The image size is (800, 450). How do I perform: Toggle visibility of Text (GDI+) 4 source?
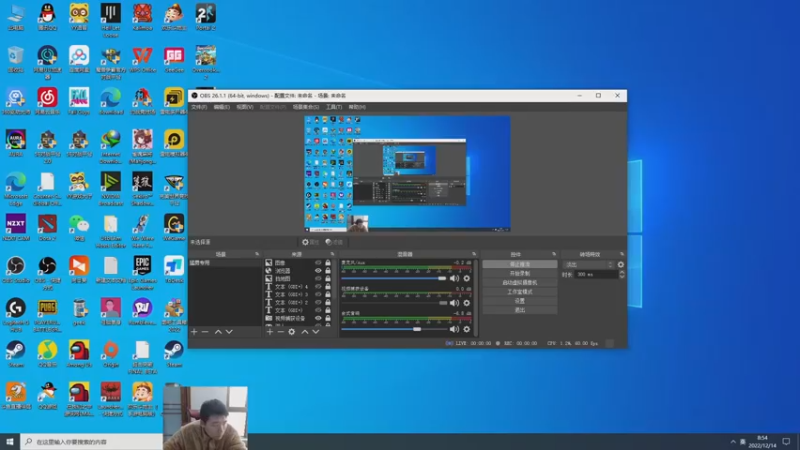click(x=318, y=286)
